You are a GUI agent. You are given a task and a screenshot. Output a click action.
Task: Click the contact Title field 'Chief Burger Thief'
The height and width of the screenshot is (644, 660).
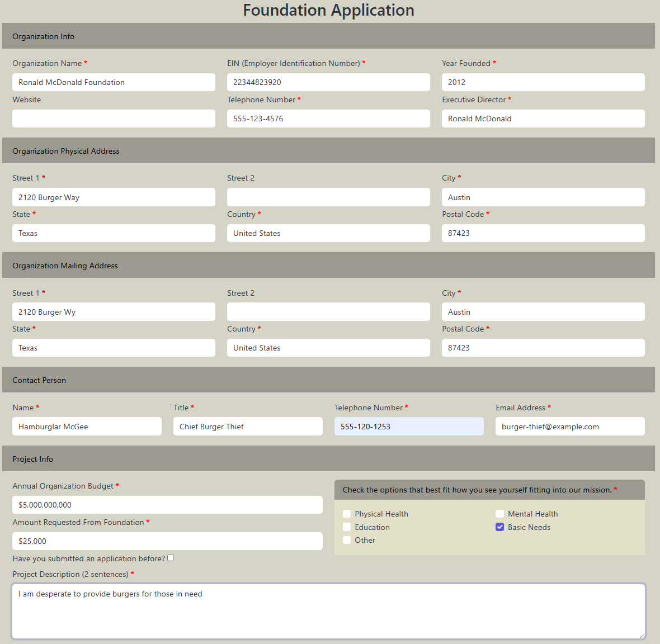[248, 427]
